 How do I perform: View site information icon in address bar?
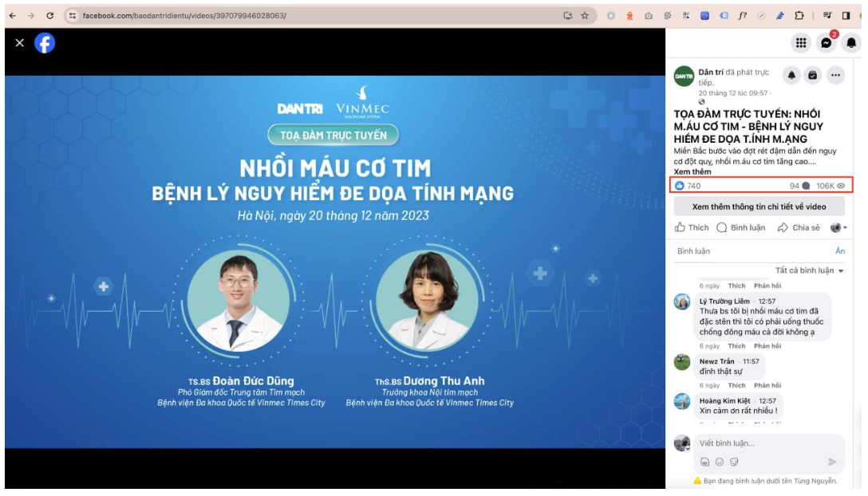(x=73, y=15)
